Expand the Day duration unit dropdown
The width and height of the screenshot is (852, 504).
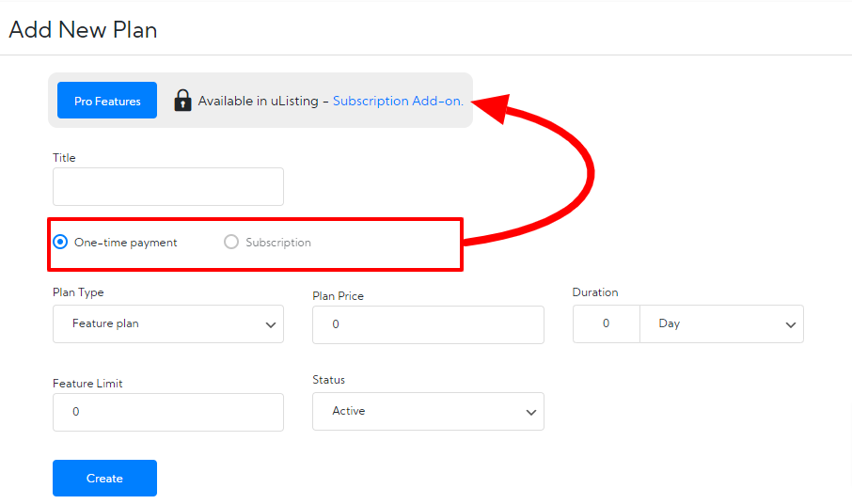721,323
